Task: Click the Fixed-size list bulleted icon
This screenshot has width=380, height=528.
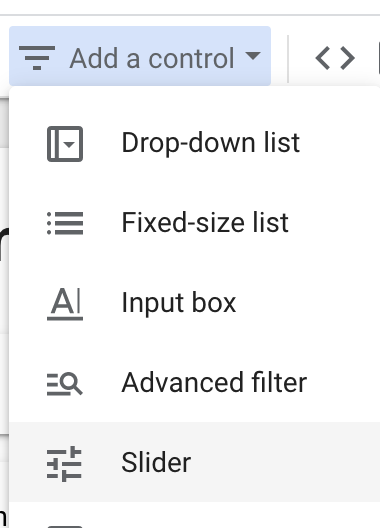Action: [65, 223]
